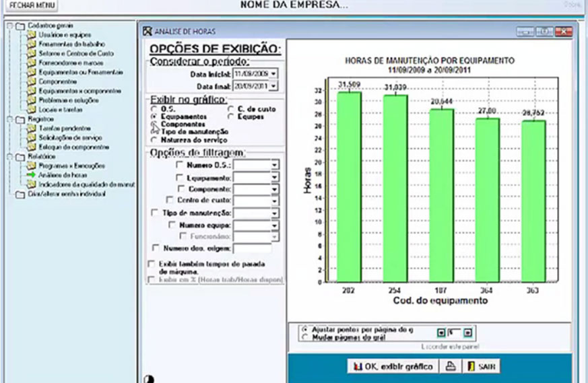Click the FECHAR MENU button
Image resolution: width=588 pixels, height=383 pixels.
[x=30, y=5]
